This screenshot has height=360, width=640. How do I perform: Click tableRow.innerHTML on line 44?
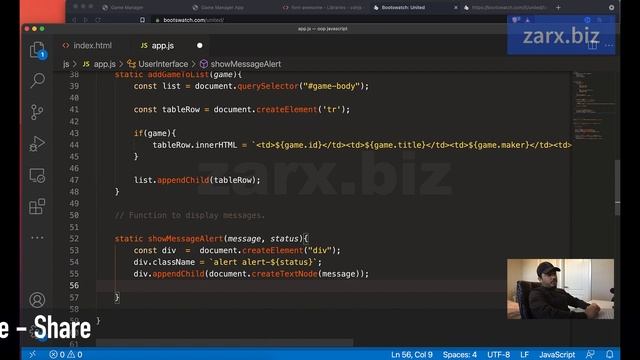pos(194,145)
